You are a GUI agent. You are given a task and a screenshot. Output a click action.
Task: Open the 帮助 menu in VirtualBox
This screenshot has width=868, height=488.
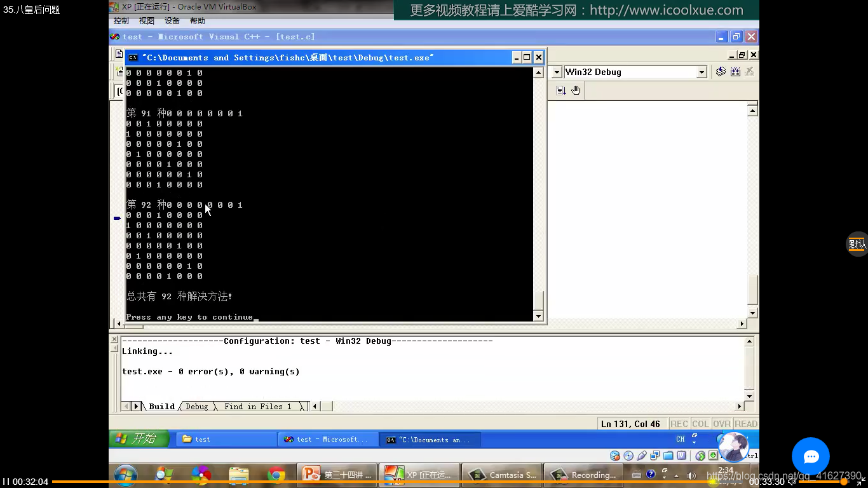[198, 21]
